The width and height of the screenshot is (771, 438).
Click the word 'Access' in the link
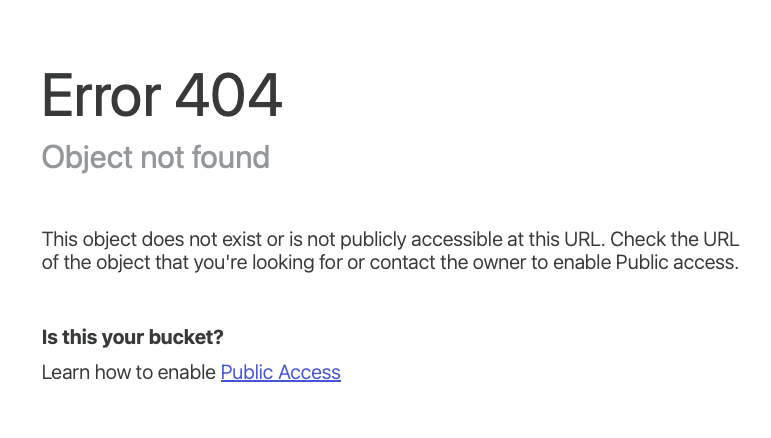point(310,372)
